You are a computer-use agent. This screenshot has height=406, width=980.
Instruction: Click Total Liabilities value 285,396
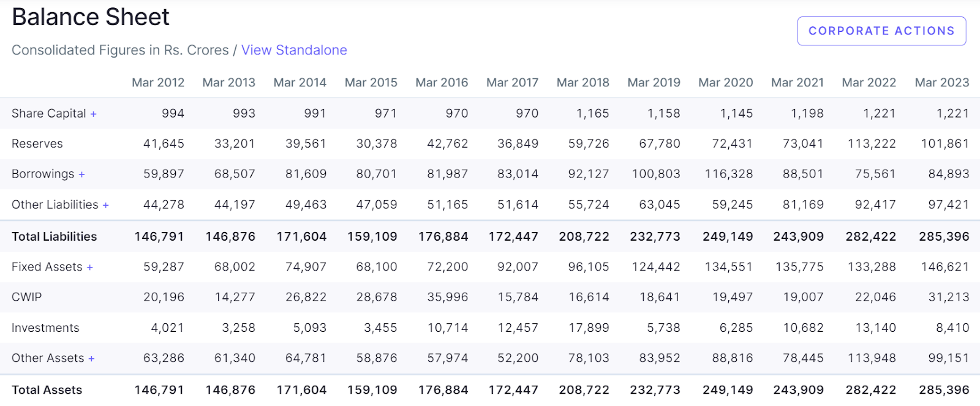pos(944,236)
